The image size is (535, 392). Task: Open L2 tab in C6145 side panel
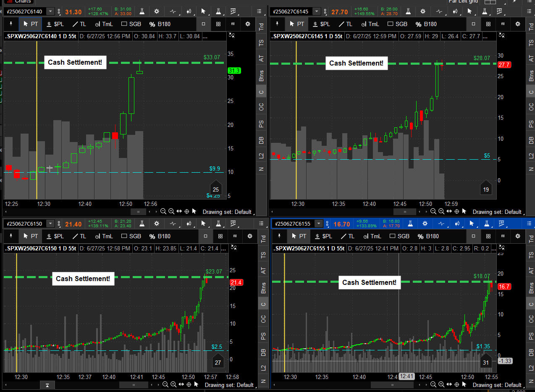[x=531, y=156]
